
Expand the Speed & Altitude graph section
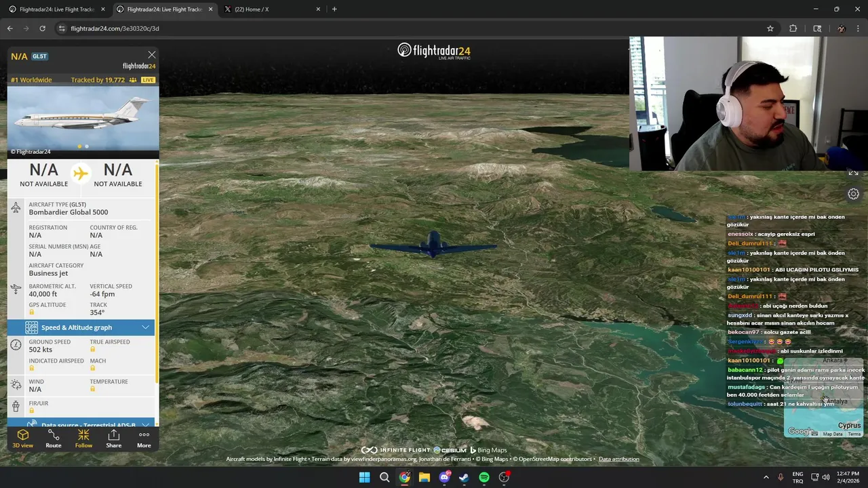(x=81, y=327)
